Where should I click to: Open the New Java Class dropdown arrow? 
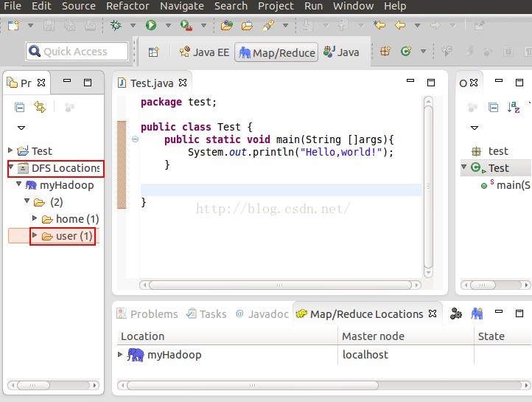(x=423, y=52)
